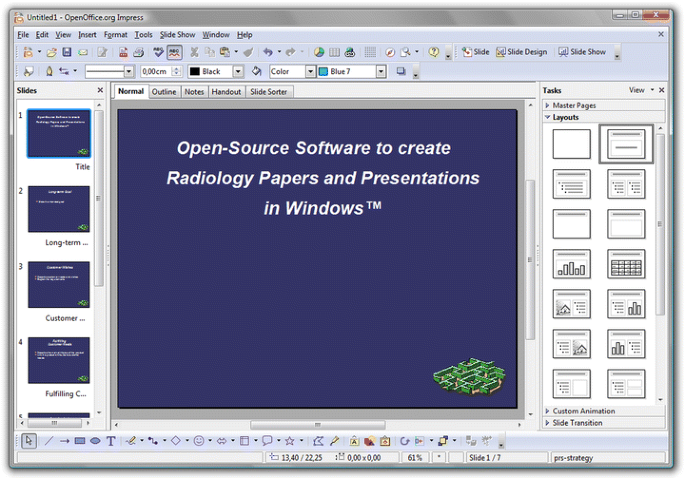Click the Slide Show toolbar button

point(582,52)
